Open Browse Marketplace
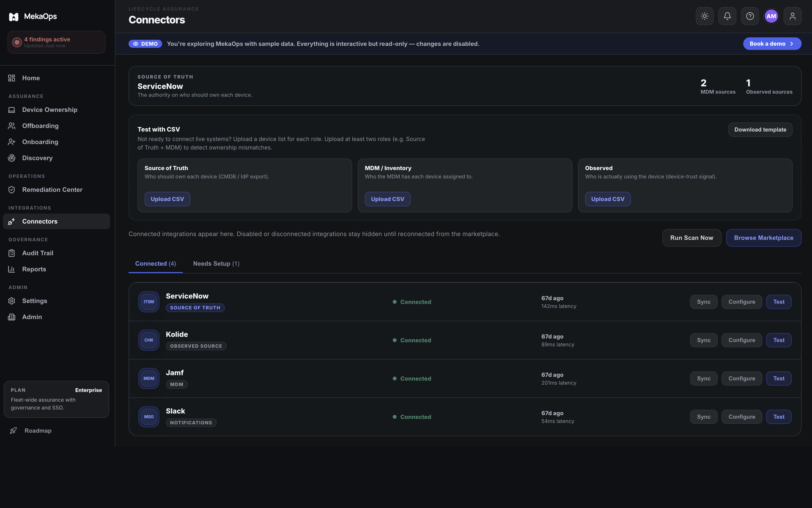Image resolution: width=812 pixels, height=508 pixels. pyautogui.click(x=764, y=238)
